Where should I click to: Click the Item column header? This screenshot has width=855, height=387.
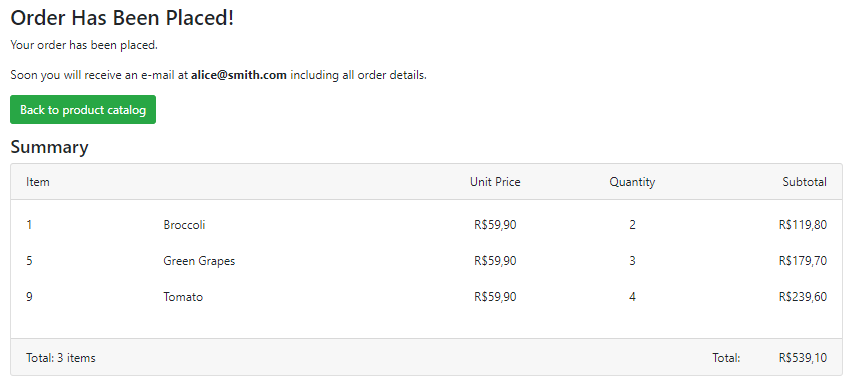[38, 182]
